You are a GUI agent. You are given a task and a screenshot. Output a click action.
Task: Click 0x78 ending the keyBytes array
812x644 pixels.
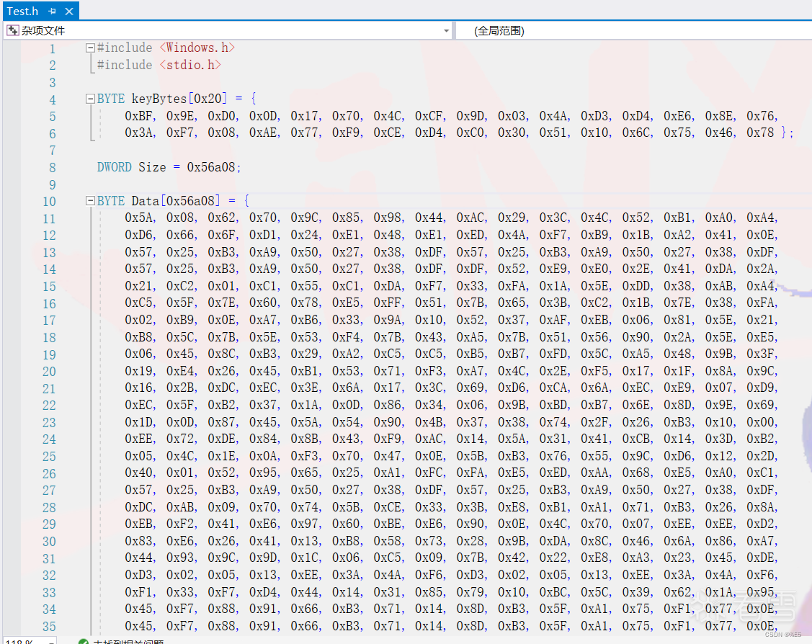point(760,133)
